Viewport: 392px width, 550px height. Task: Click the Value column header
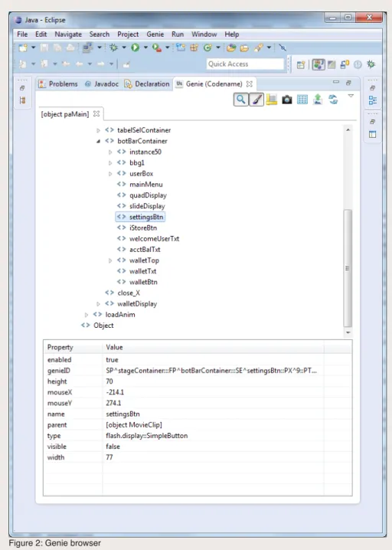point(213,347)
